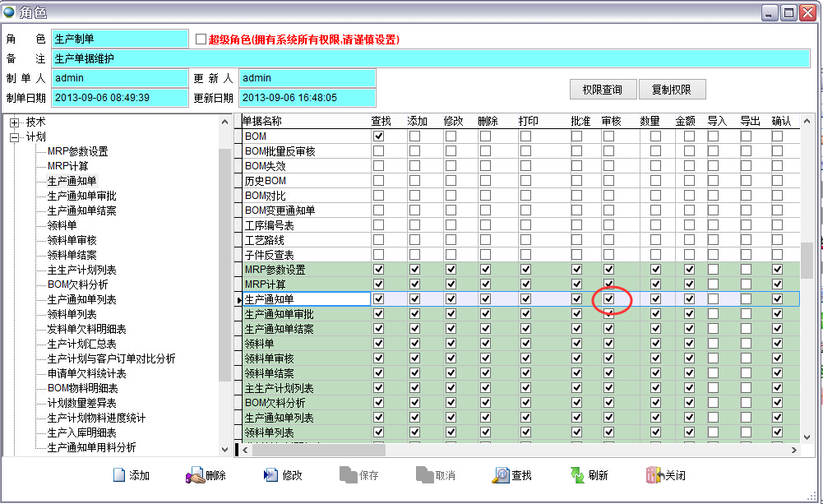Click the 关闭 (Close) door icon in bottom toolbar
Image resolution: width=823 pixels, height=504 pixels.
(654, 475)
